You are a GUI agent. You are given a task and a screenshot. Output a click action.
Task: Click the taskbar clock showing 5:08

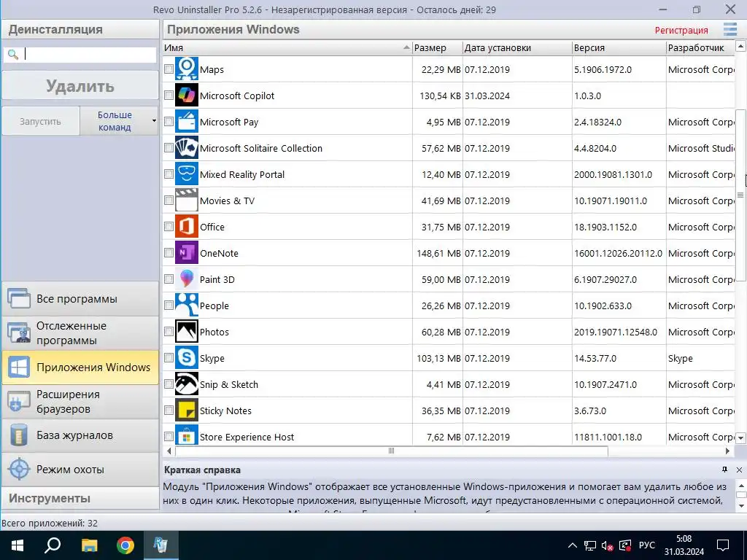(x=684, y=545)
